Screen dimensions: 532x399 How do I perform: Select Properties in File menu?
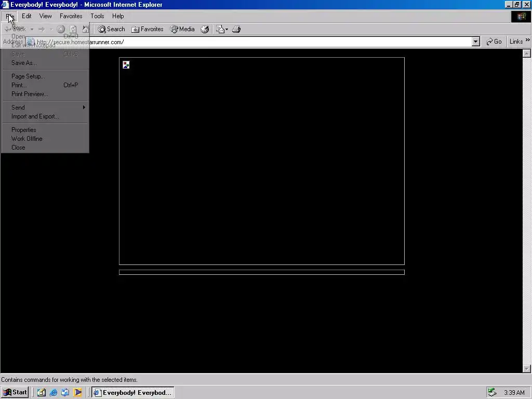coord(45,130)
